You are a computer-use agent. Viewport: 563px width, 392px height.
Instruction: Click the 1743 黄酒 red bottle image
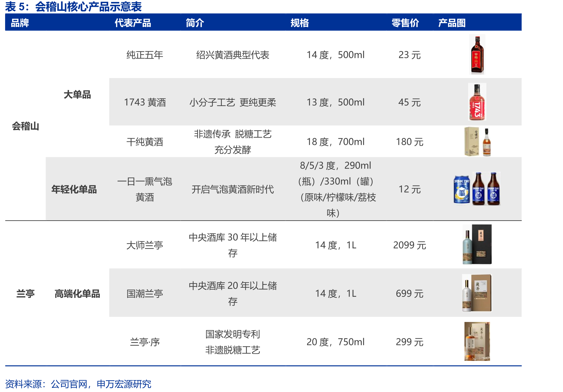477,102
